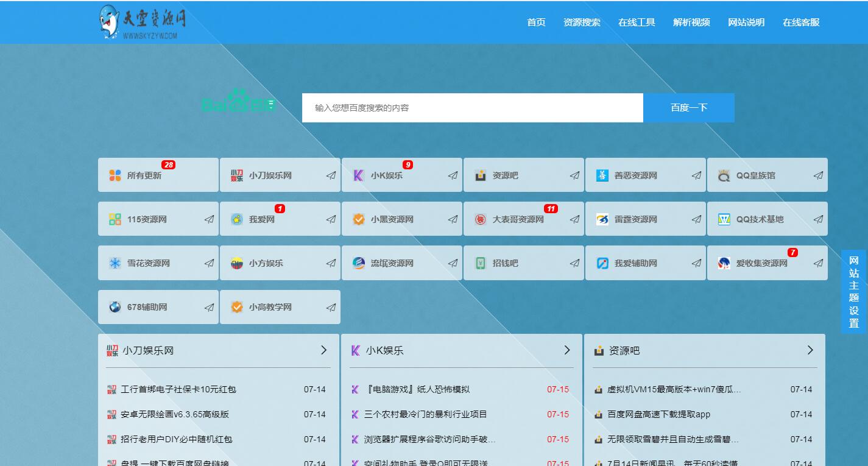Click paper plane icon on 雷霆资源网 tile
868x466 pixels.
(696, 219)
